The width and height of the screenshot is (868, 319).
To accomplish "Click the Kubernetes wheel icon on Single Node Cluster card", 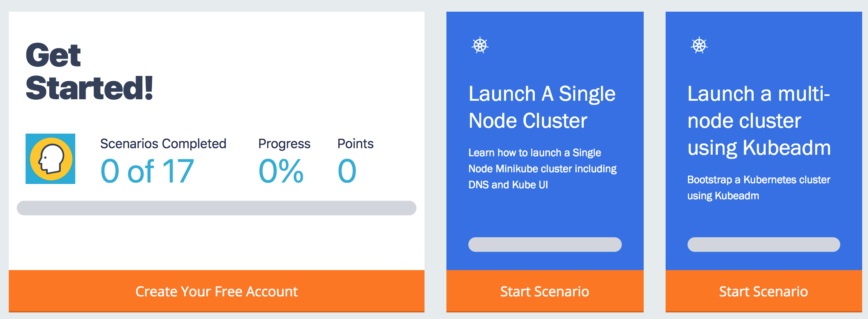I will click(x=480, y=45).
